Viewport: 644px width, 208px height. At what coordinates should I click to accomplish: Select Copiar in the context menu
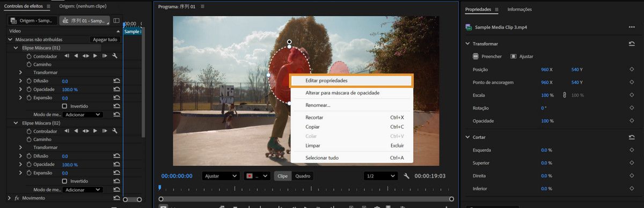tap(352, 127)
